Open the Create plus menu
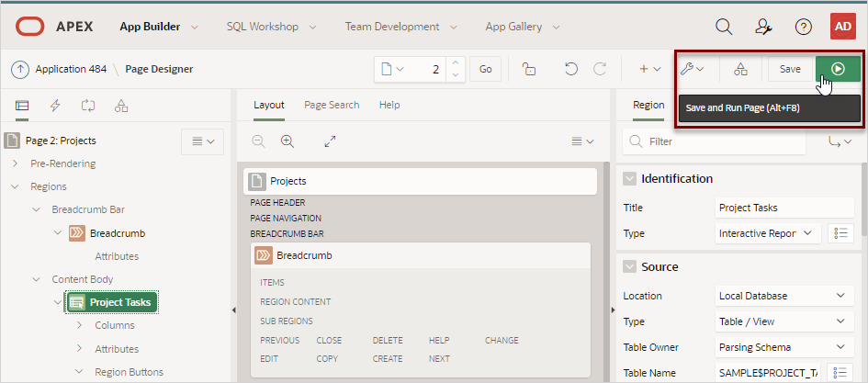The height and width of the screenshot is (383, 868). point(650,69)
